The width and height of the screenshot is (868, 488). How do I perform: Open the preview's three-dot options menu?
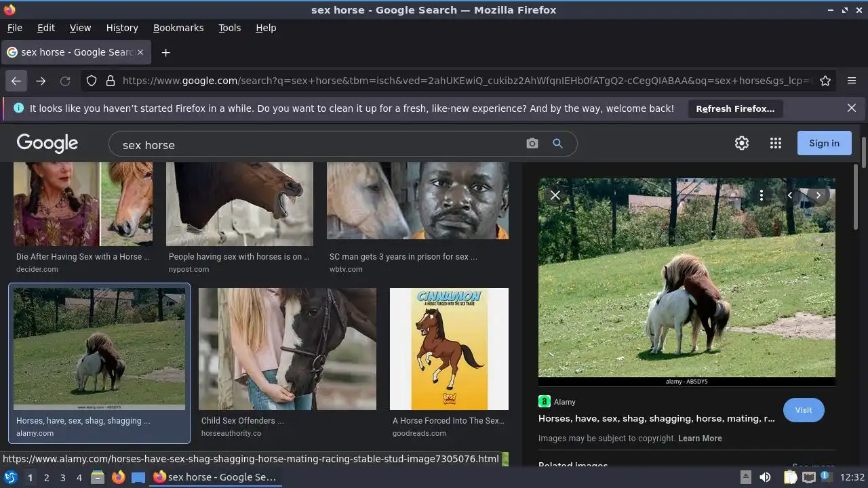762,195
